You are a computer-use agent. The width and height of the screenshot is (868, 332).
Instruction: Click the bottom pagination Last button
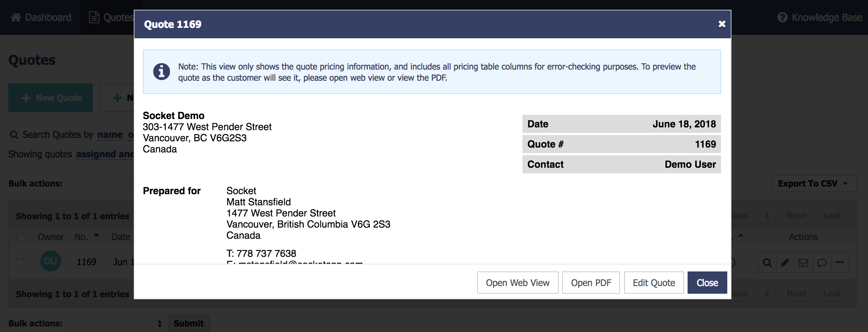tap(832, 294)
